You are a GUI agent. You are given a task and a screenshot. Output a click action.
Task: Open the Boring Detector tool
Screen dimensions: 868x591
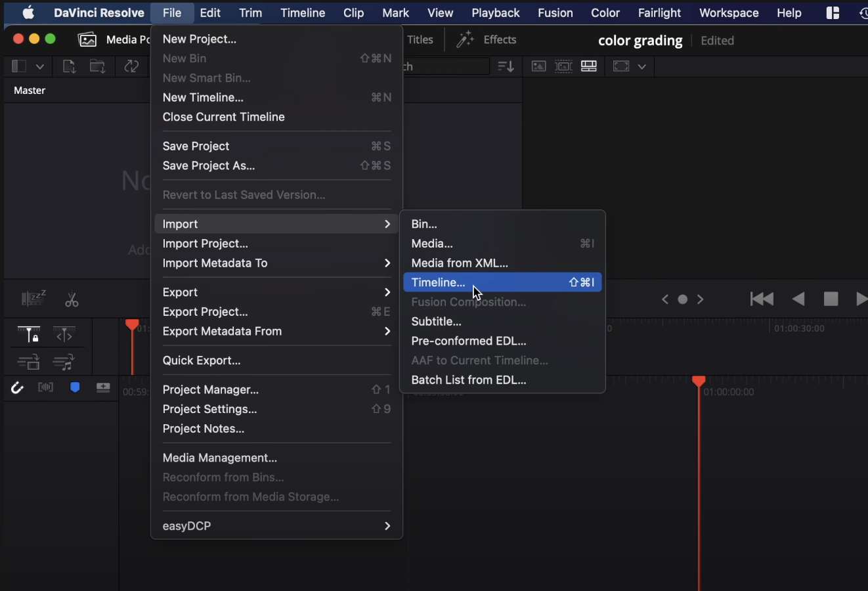click(x=33, y=298)
